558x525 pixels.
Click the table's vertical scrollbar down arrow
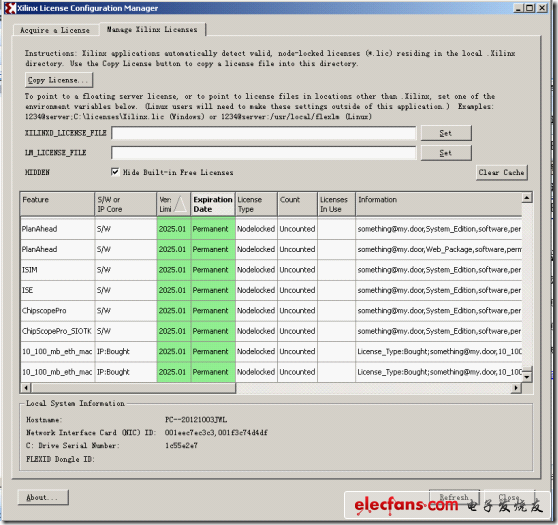click(527, 377)
